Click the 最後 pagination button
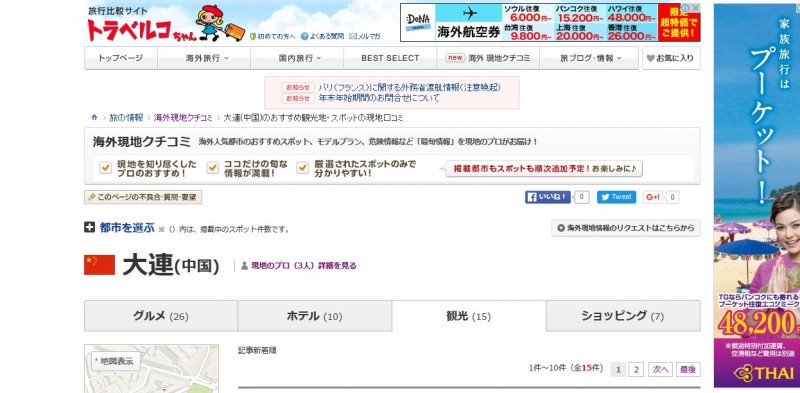 688,370
